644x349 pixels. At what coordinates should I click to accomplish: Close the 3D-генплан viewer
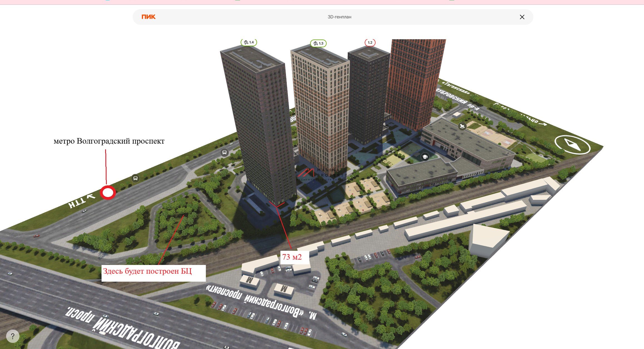click(522, 17)
